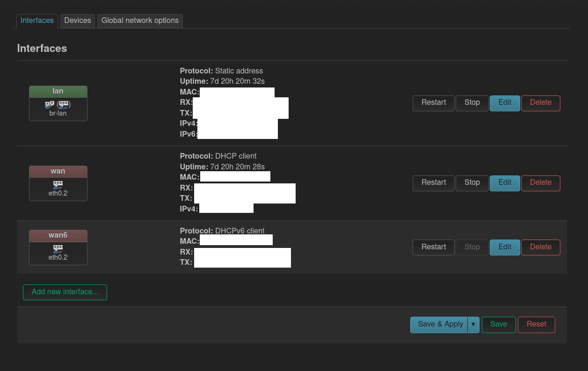Select the red wan6 interface badge
This screenshot has height=371, width=588.
[x=58, y=235]
